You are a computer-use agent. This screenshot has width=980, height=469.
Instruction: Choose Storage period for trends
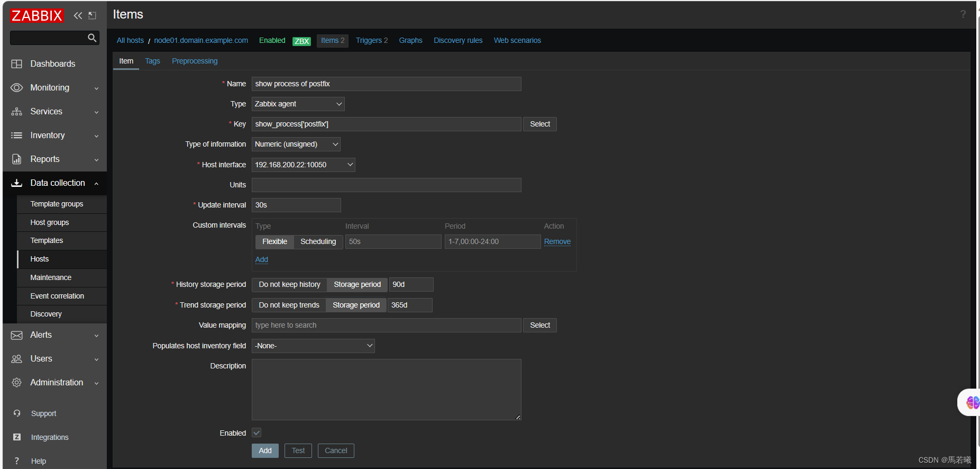click(356, 305)
